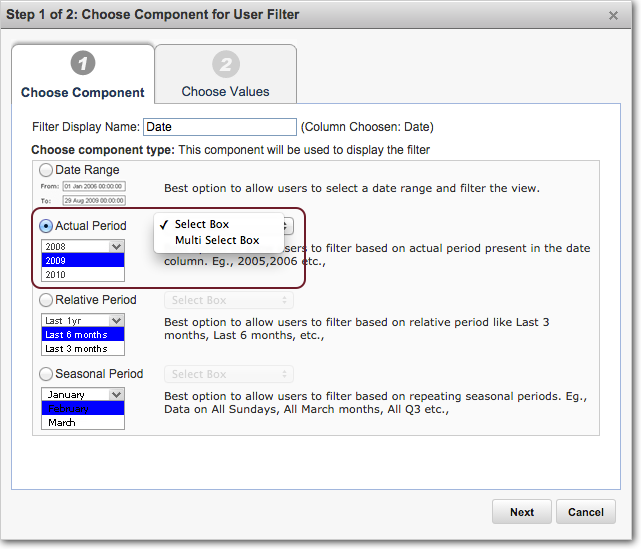This screenshot has width=641, height=549.
Task: Click the Date Range preview thumbnail
Action: pos(82,193)
